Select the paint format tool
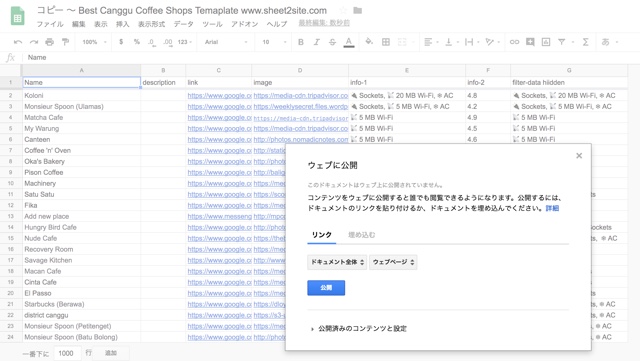 [x=65, y=42]
